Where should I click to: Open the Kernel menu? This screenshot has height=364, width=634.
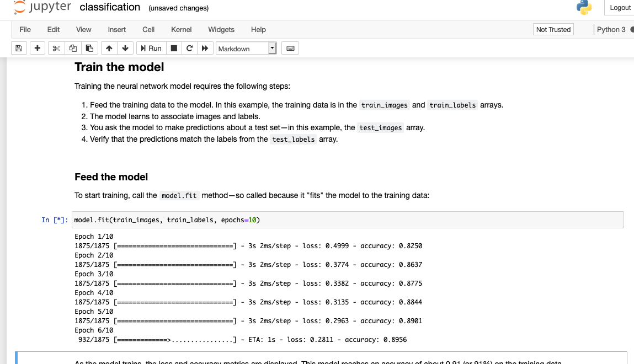pos(181,29)
